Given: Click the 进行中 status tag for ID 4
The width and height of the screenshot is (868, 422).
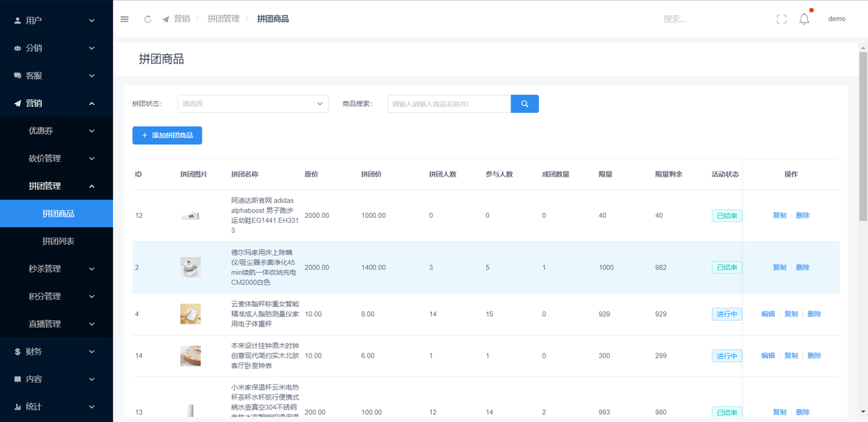Looking at the screenshot, I should point(727,314).
